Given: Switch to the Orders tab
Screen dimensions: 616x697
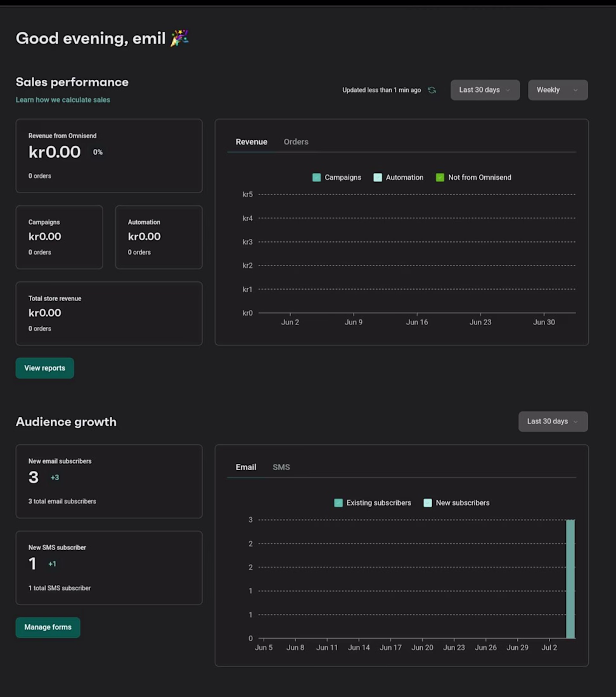Looking at the screenshot, I should click(296, 142).
